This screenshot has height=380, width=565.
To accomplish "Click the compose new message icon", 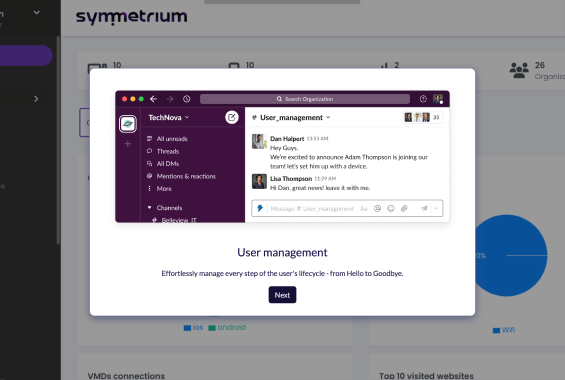I will pyautogui.click(x=232, y=117).
